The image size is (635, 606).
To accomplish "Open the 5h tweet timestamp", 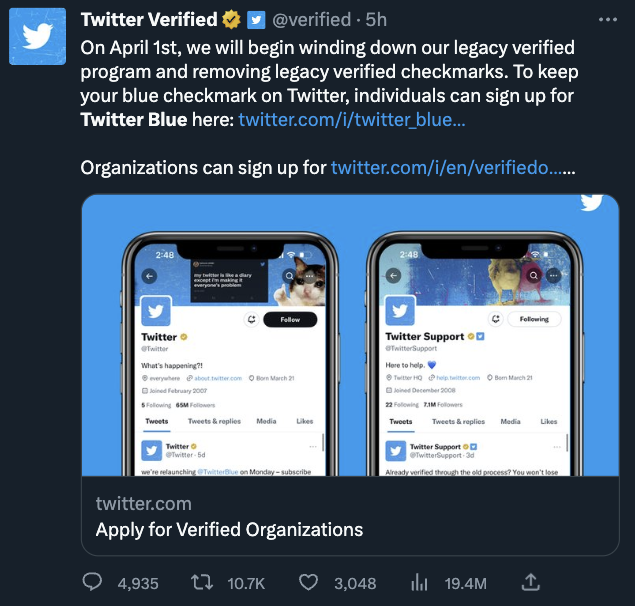I will click(x=377, y=19).
